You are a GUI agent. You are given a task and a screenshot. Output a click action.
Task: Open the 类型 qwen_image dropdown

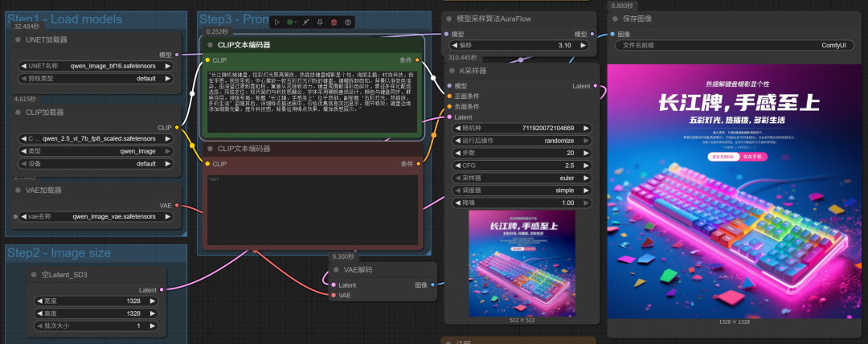point(95,151)
